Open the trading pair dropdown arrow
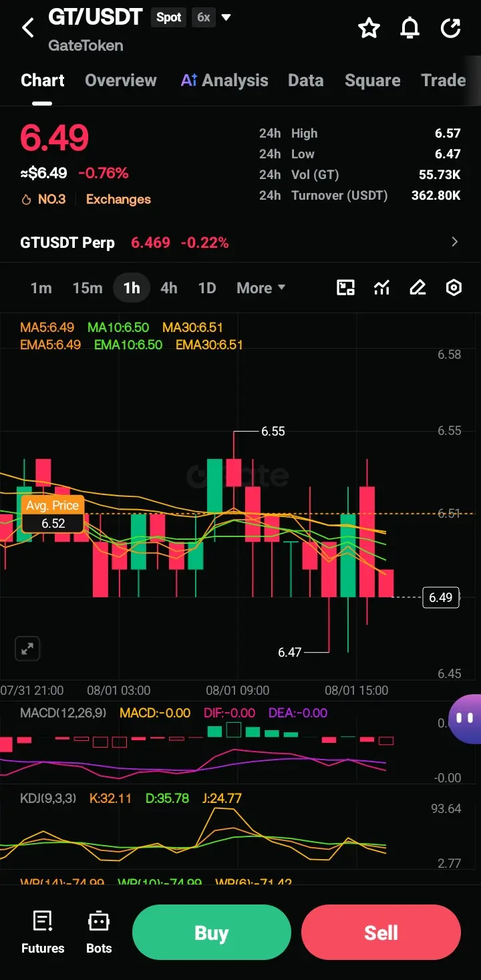 coord(226,17)
